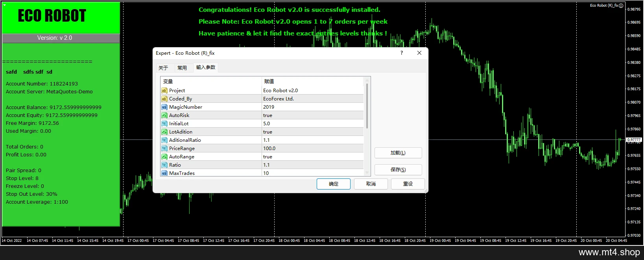Click the LotAdition row boolean icon

click(164, 132)
